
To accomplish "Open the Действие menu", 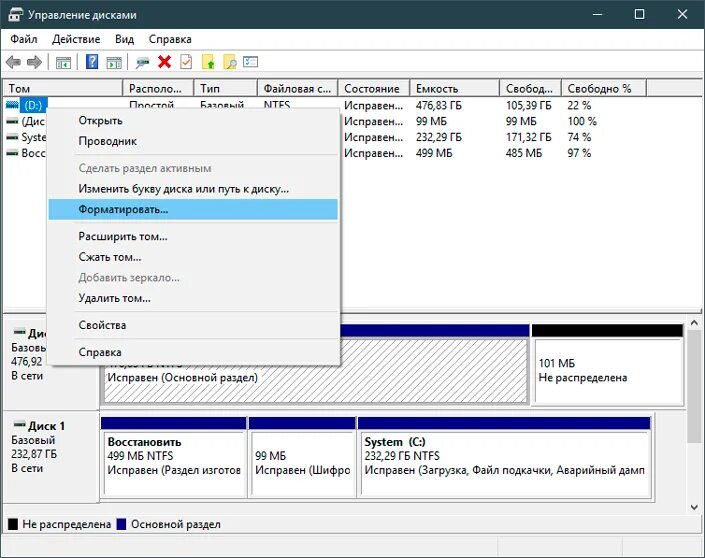I will [76, 39].
